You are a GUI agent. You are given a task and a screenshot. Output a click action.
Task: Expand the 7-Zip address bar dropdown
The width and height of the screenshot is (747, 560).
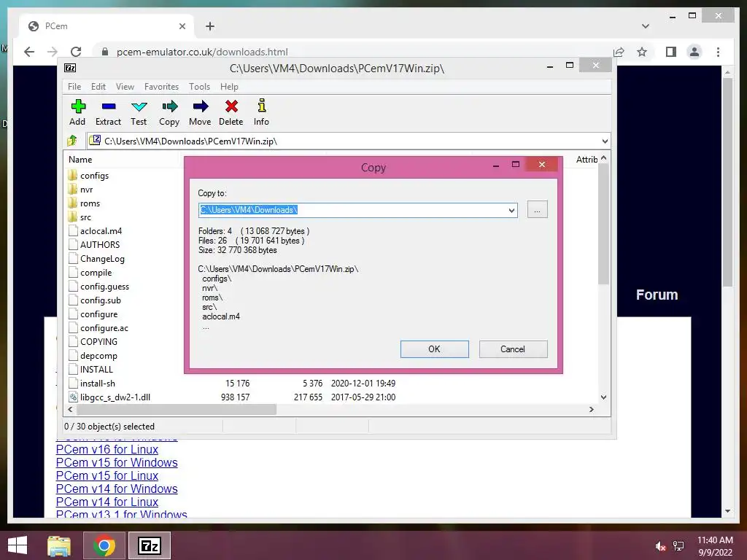pyautogui.click(x=605, y=141)
